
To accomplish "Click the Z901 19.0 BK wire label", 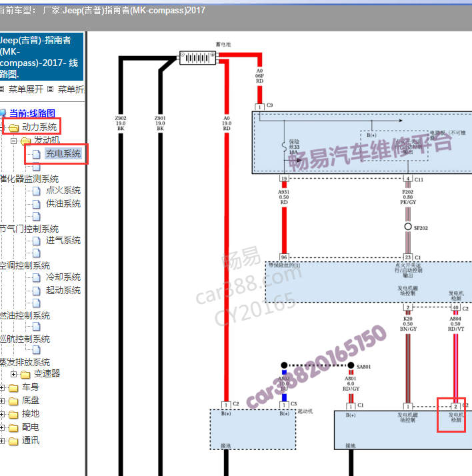I will click(x=160, y=123).
